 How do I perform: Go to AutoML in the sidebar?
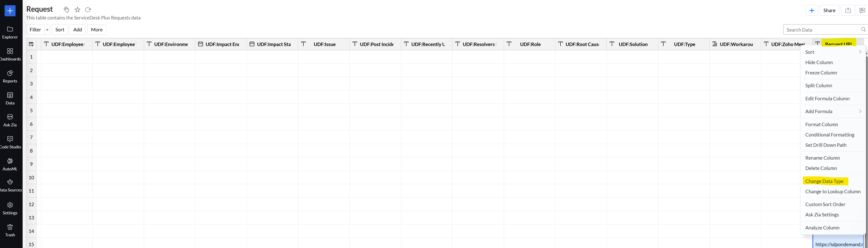point(10,164)
